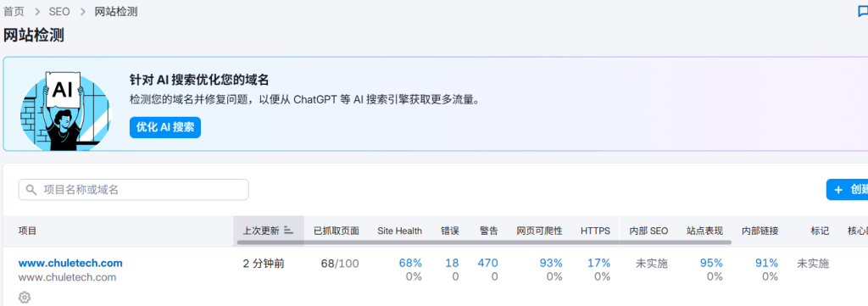Click the horizontal table scrollbar
The image size is (868, 306).
coord(484,242)
